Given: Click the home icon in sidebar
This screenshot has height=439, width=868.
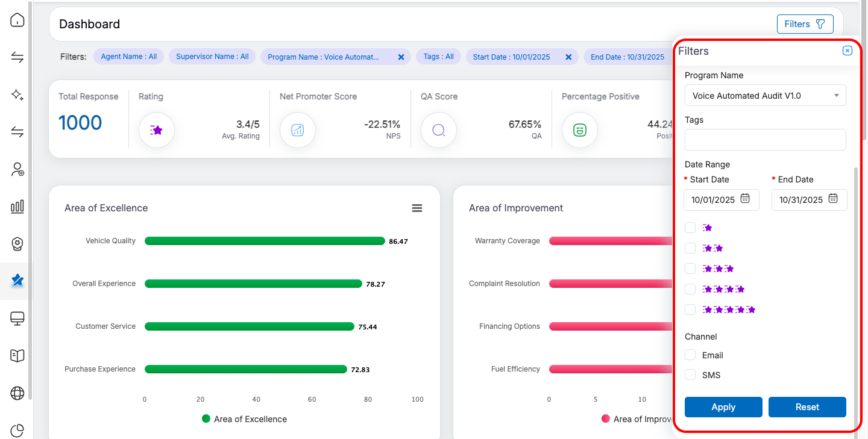Looking at the screenshot, I should click(17, 20).
